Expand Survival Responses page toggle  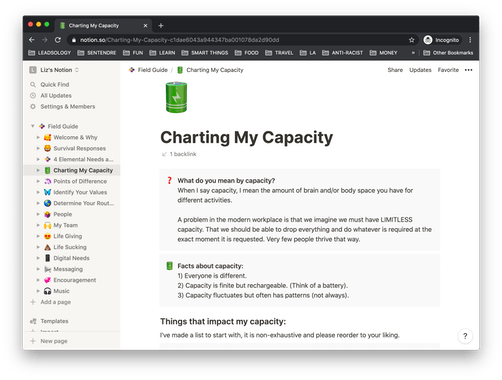(38, 148)
